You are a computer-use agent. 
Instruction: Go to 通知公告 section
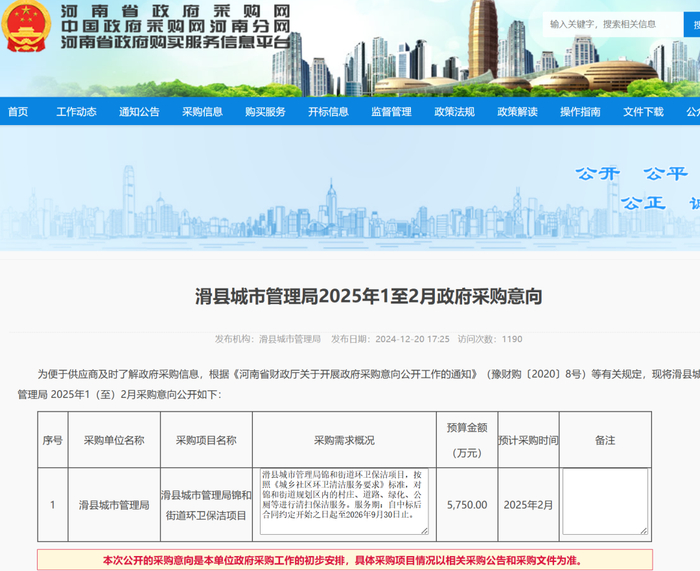(139, 112)
